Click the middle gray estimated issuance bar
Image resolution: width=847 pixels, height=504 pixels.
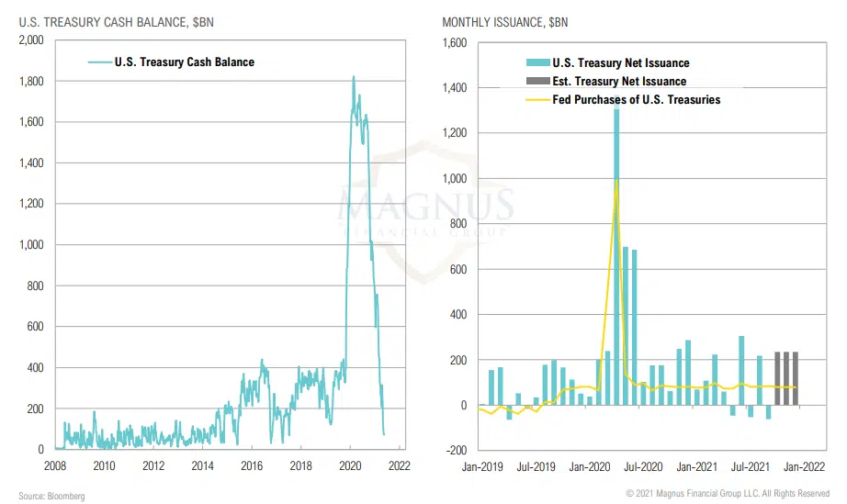click(786, 378)
